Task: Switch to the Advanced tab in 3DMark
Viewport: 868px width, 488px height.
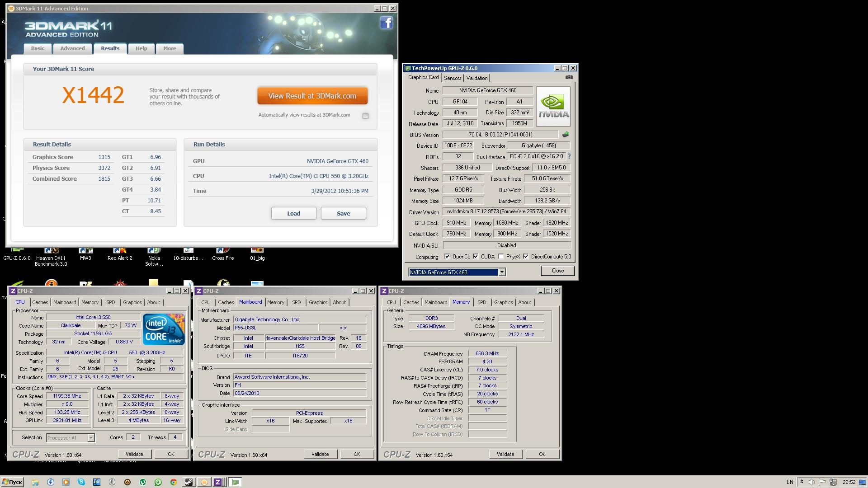Action: point(72,48)
